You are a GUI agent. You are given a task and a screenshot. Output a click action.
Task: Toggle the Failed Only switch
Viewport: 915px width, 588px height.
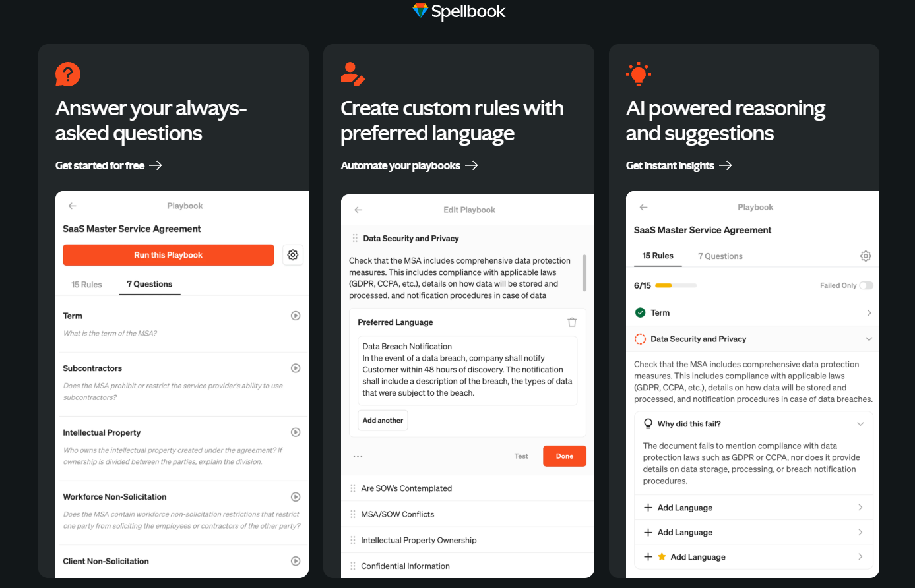866,285
